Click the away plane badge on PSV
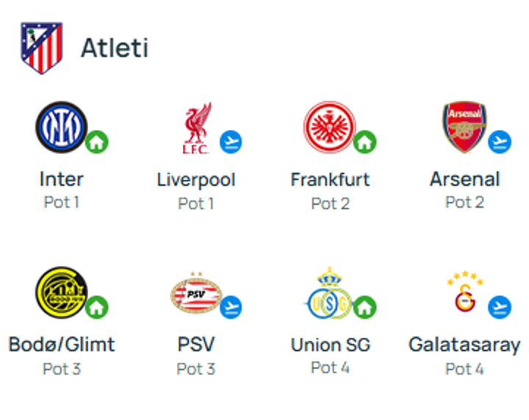 coord(231,306)
